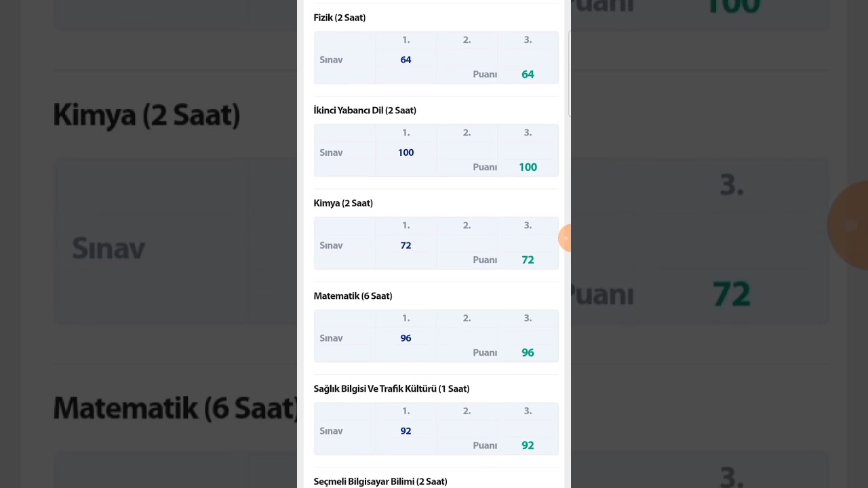This screenshot has width=868, height=488.
Task: Open the İkinci Yabancı Dil (2 Saat) heading
Action: 365,110
